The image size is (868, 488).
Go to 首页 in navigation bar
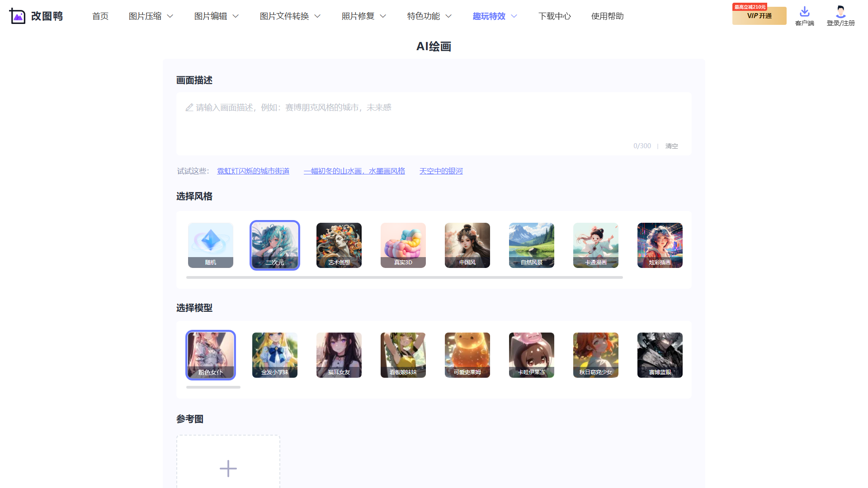coord(100,16)
